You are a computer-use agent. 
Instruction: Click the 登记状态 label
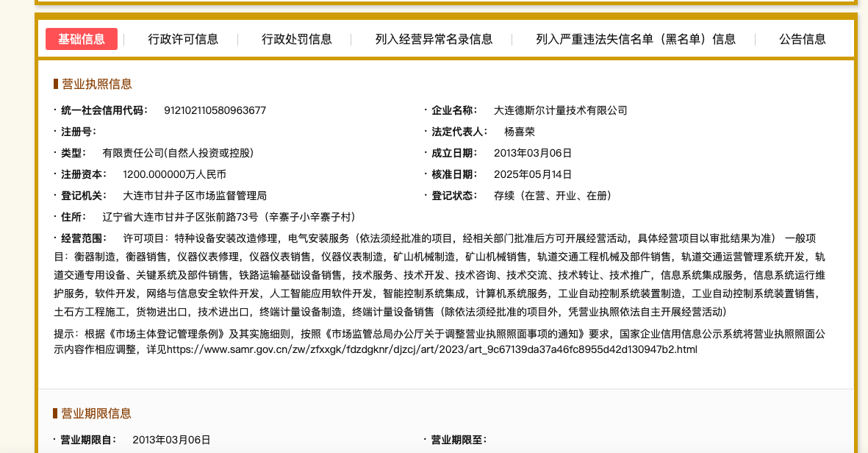[454, 196]
